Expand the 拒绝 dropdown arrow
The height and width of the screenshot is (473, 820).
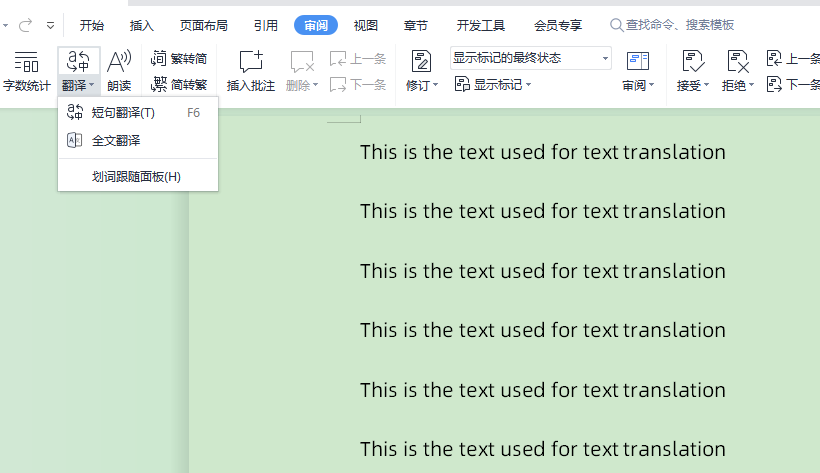point(751,85)
